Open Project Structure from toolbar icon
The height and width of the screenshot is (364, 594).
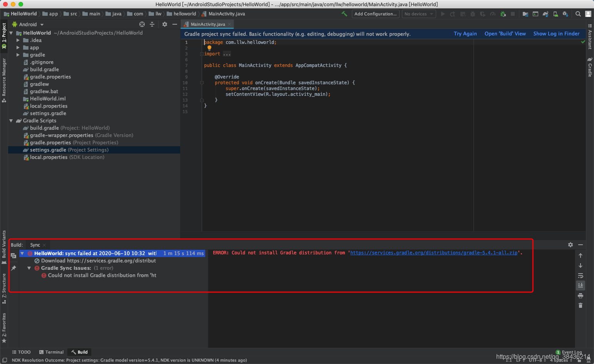525,14
